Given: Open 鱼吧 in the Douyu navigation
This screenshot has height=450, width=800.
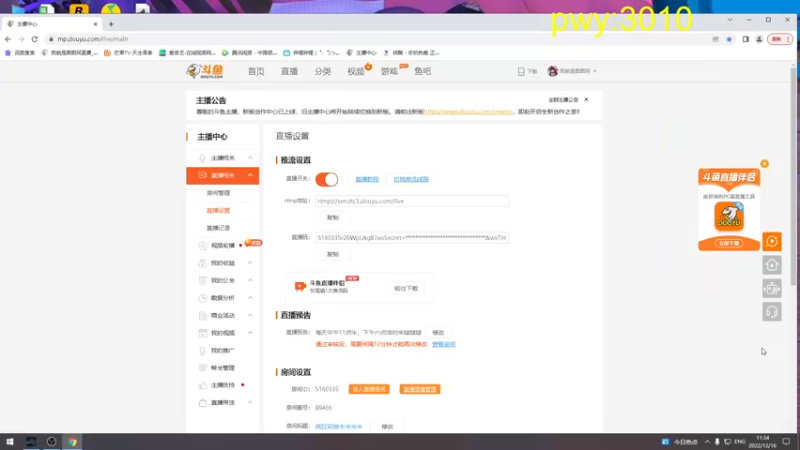Looking at the screenshot, I should 422,71.
